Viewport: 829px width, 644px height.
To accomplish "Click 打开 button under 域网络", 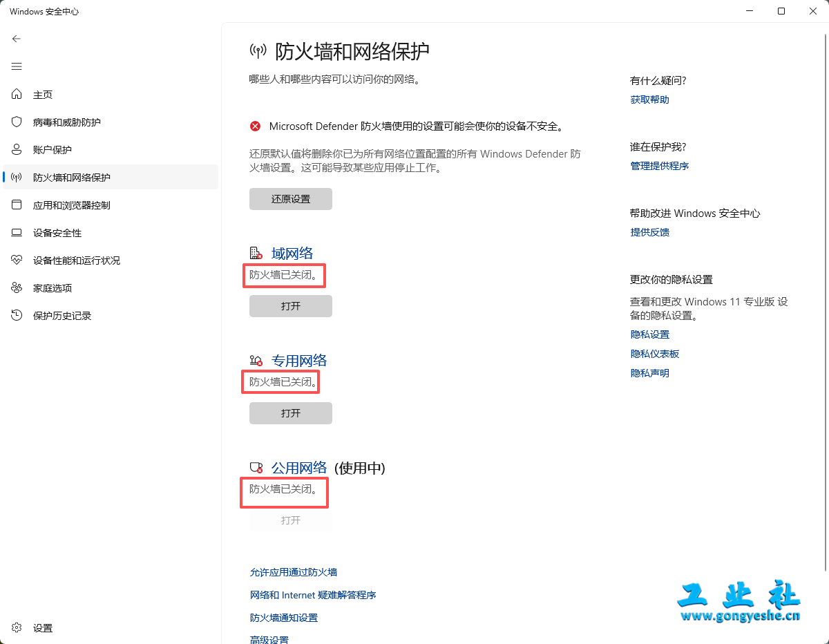I will (x=291, y=306).
